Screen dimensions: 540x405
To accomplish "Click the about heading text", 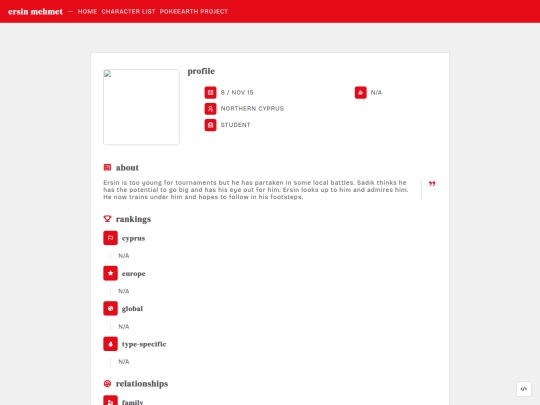I will coord(127,168).
